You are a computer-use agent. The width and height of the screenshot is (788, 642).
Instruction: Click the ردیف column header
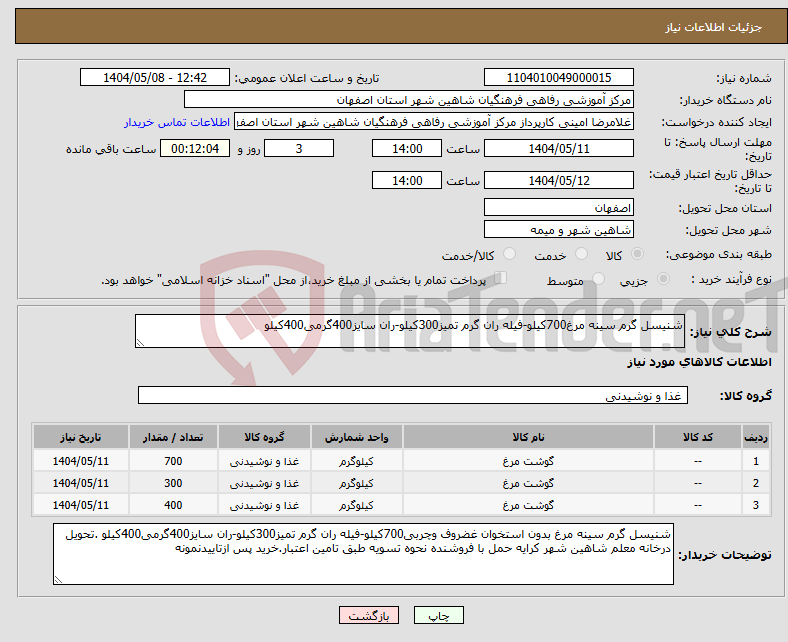click(755, 437)
